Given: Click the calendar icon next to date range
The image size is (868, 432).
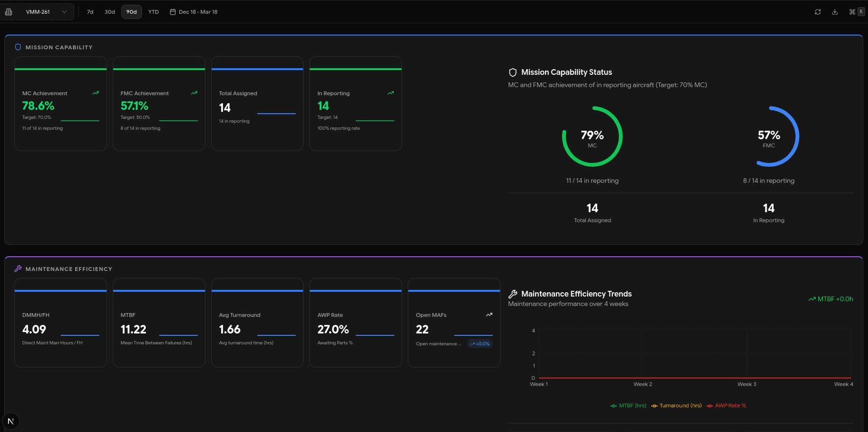Looking at the screenshot, I should 173,12.
